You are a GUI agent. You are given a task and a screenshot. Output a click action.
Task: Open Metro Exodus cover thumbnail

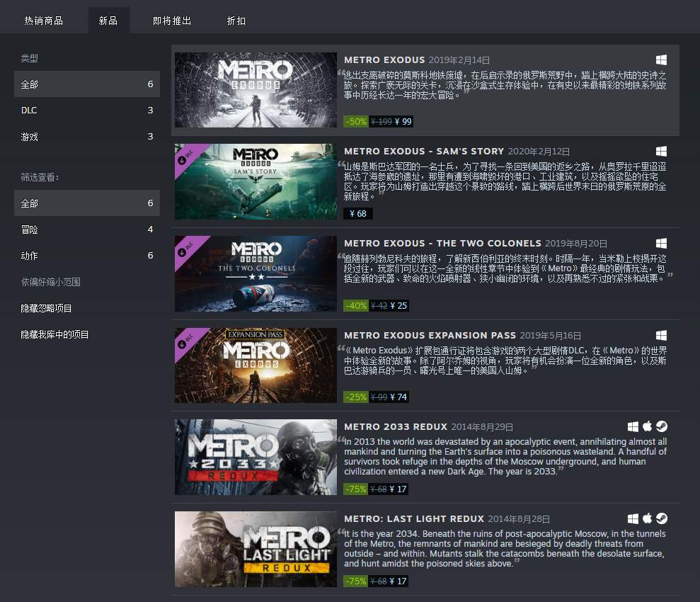coord(256,90)
